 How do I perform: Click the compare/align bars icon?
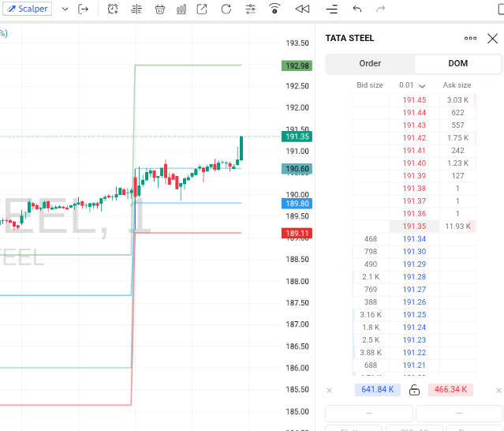pos(136,9)
